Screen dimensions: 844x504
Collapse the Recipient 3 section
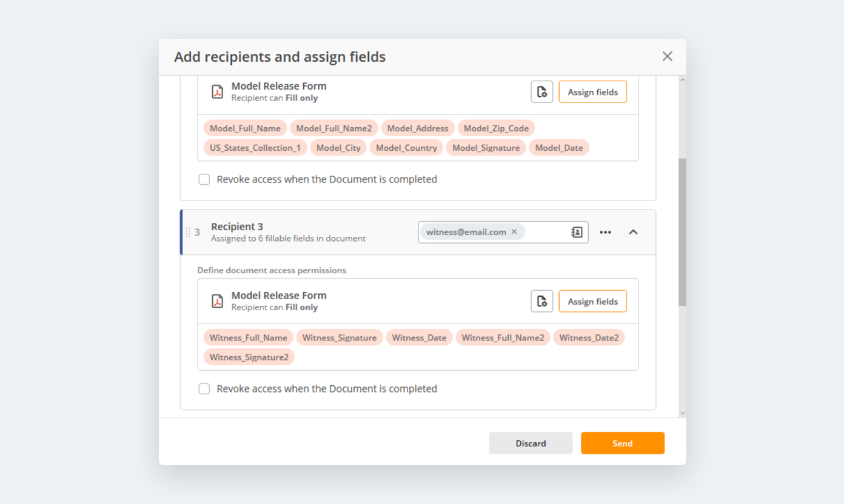tap(633, 232)
